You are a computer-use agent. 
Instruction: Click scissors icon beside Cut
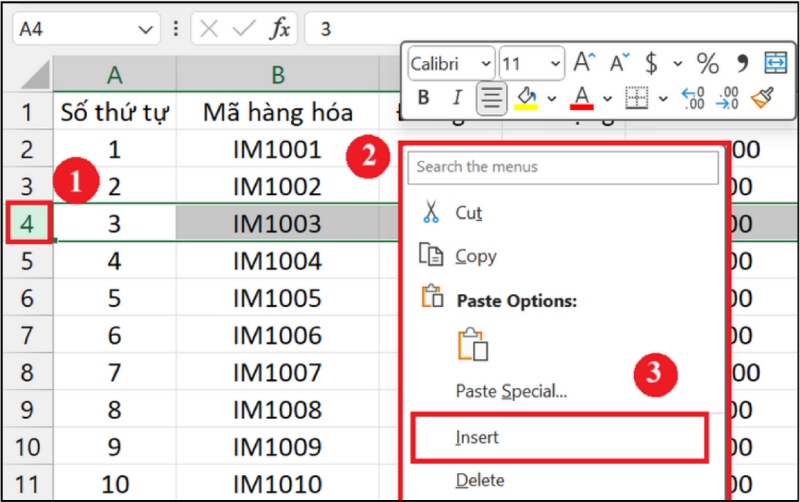click(431, 212)
